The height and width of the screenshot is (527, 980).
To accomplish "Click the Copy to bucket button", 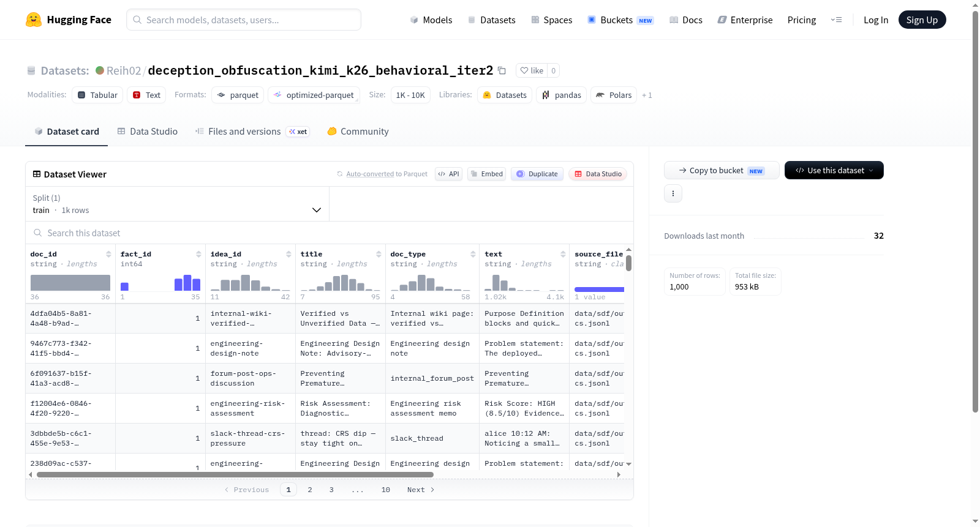I will coord(722,170).
